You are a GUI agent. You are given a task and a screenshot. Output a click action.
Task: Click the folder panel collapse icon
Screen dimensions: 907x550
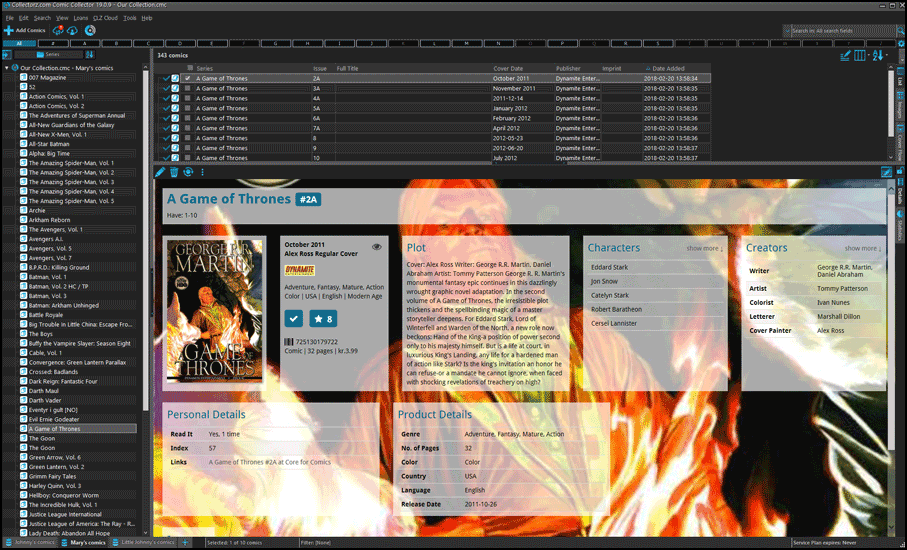[x=6, y=54]
